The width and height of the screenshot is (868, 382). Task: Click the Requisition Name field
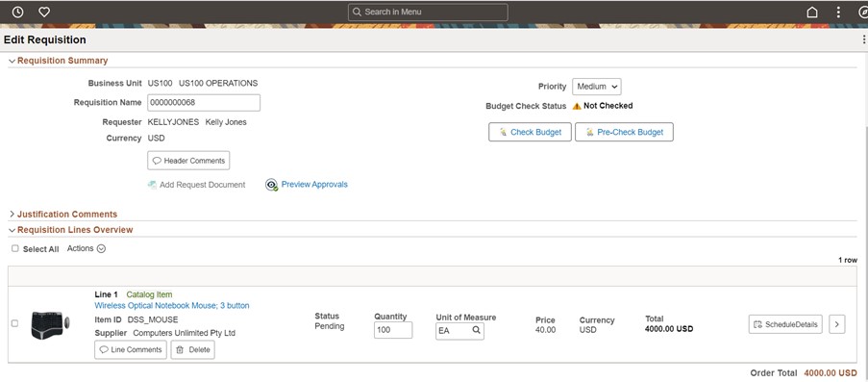pos(204,103)
